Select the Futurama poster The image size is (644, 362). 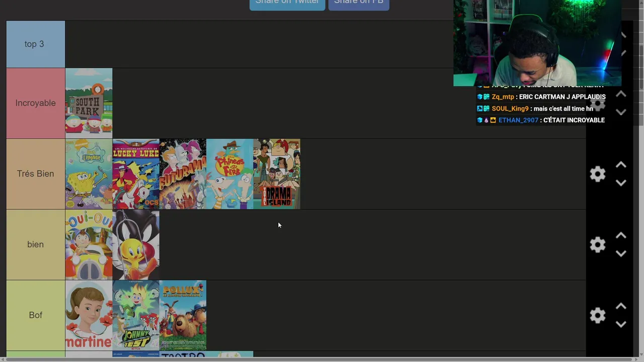point(183,174)
